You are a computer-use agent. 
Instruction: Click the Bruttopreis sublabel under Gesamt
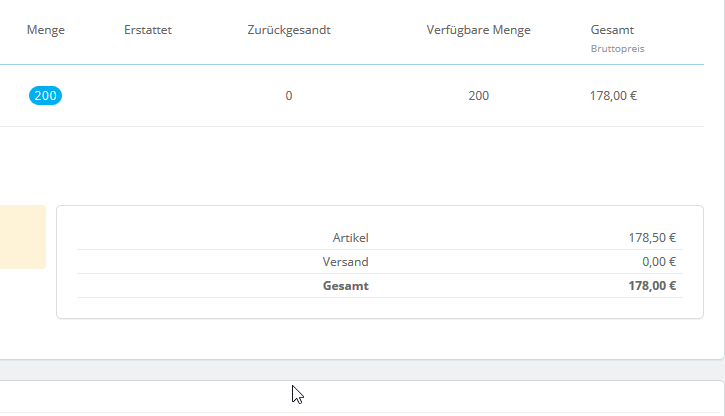(x=617, y=48)
